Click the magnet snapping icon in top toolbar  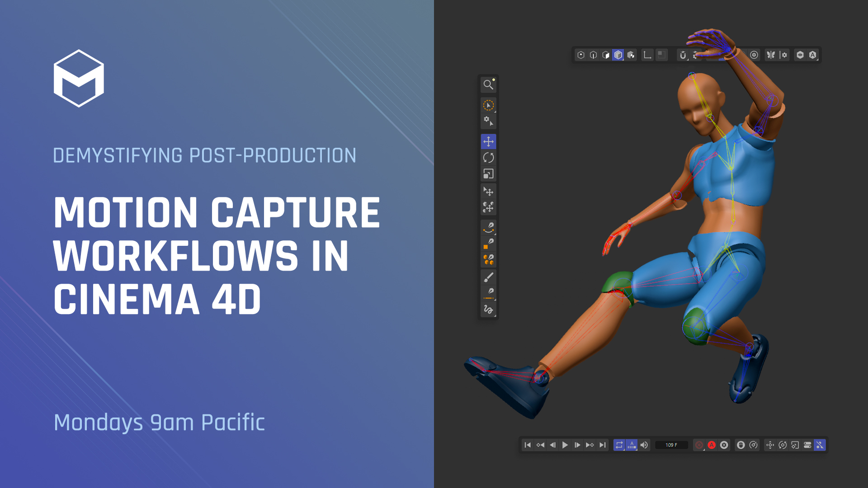coord(683,55)
